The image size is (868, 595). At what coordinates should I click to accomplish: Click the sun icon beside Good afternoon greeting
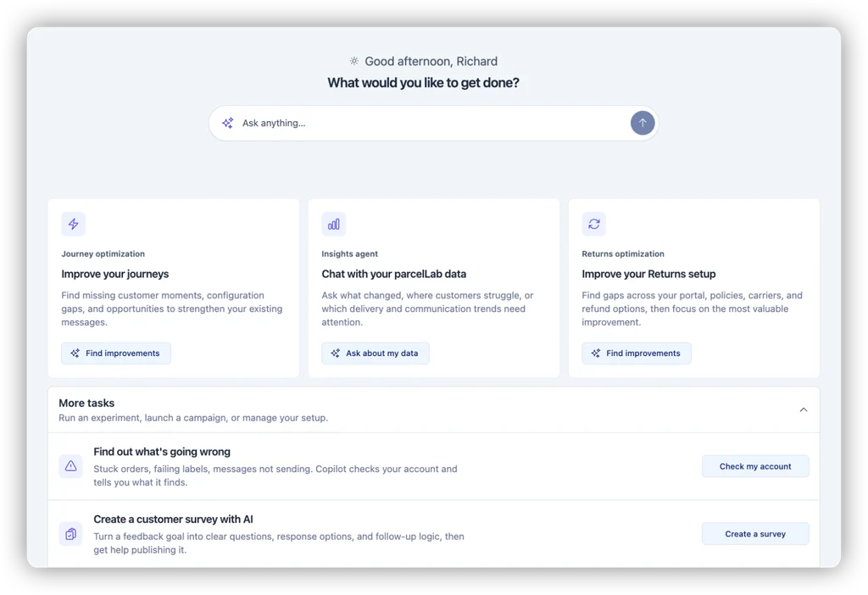(x=354, y=61)
